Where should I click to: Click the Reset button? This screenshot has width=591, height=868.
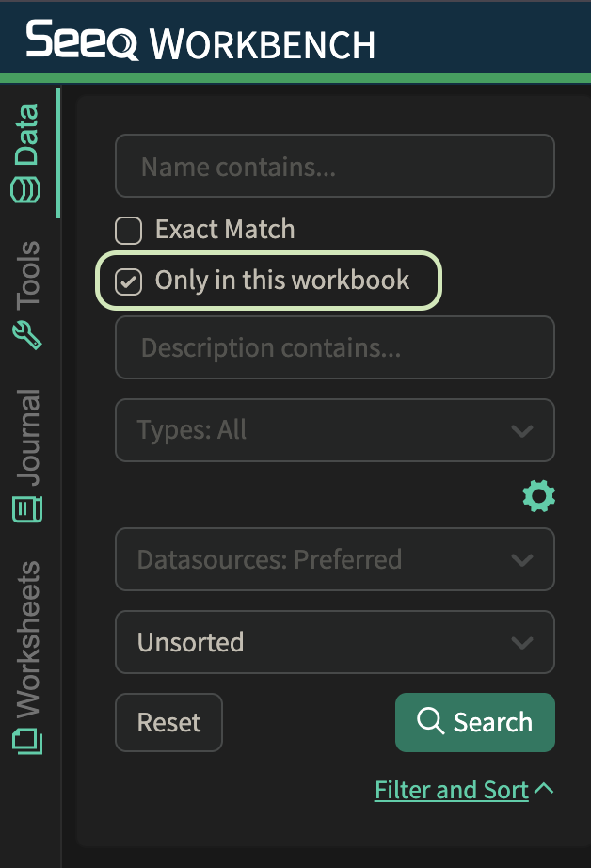pyautogui.click(x=168, y=722)
